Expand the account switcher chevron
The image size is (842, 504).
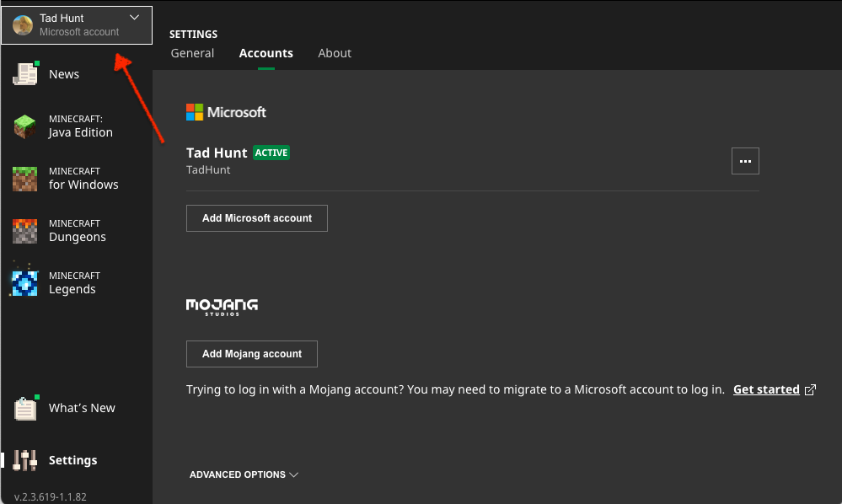click(x=135, y=18)
